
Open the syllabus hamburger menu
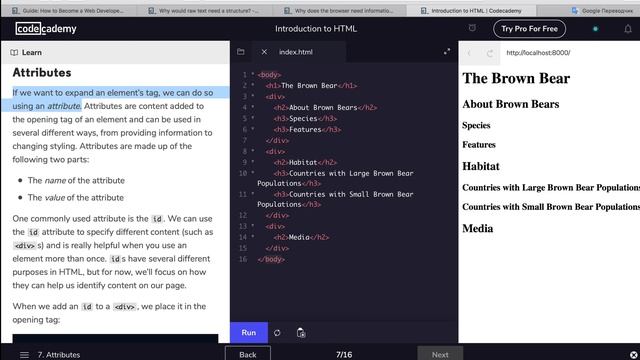tap(24, 355)
